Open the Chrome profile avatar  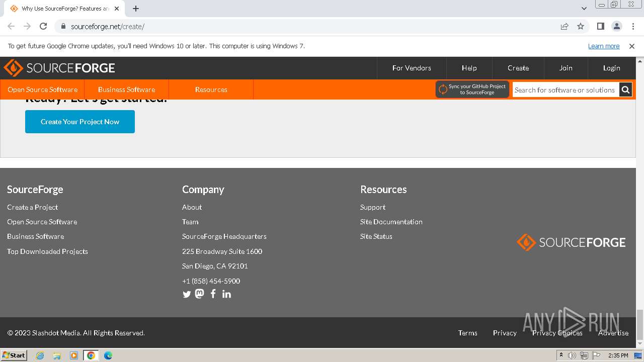tap(617, 26)
